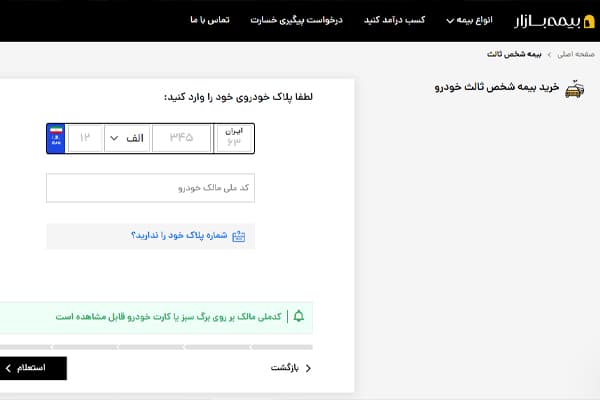
Task: Open the انواع بیمه dropdown menu
Action: (x=469, y=20)
